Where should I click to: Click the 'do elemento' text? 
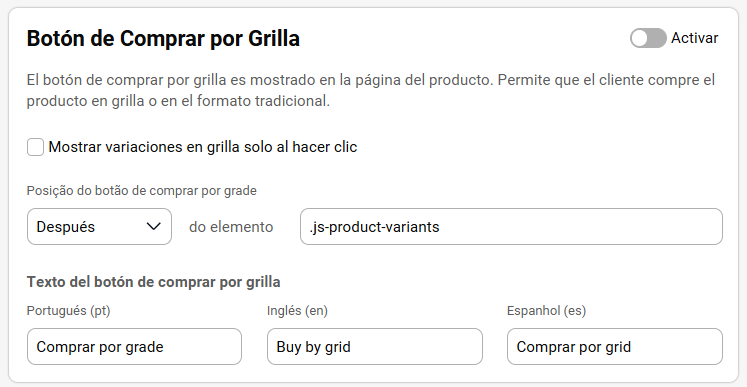coord(231,227)
